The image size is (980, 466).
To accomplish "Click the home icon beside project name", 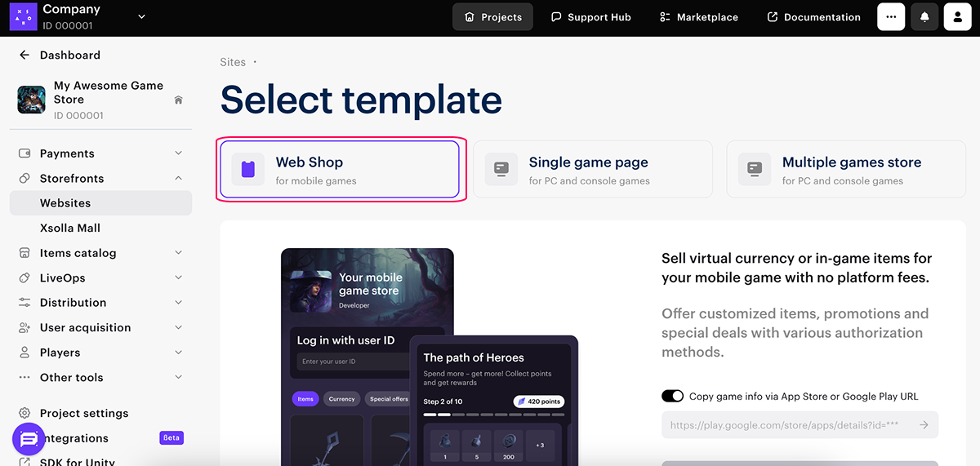I will [x=179, y=100].
